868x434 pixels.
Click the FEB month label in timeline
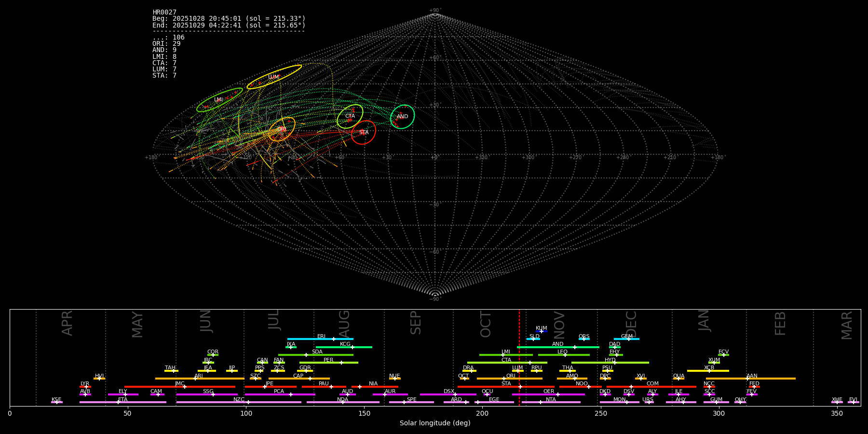(x=780, y=324)
